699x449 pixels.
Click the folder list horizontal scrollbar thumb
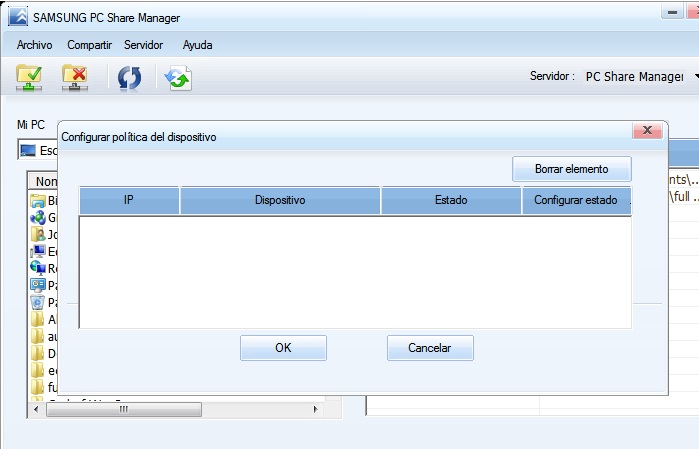[x=124, y=409]
